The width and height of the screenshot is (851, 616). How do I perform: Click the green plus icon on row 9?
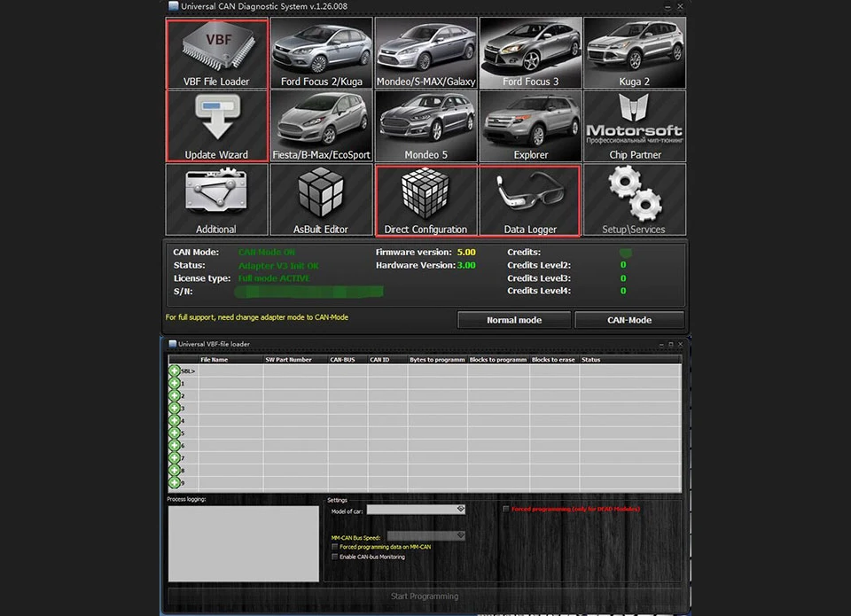[175, 482]
